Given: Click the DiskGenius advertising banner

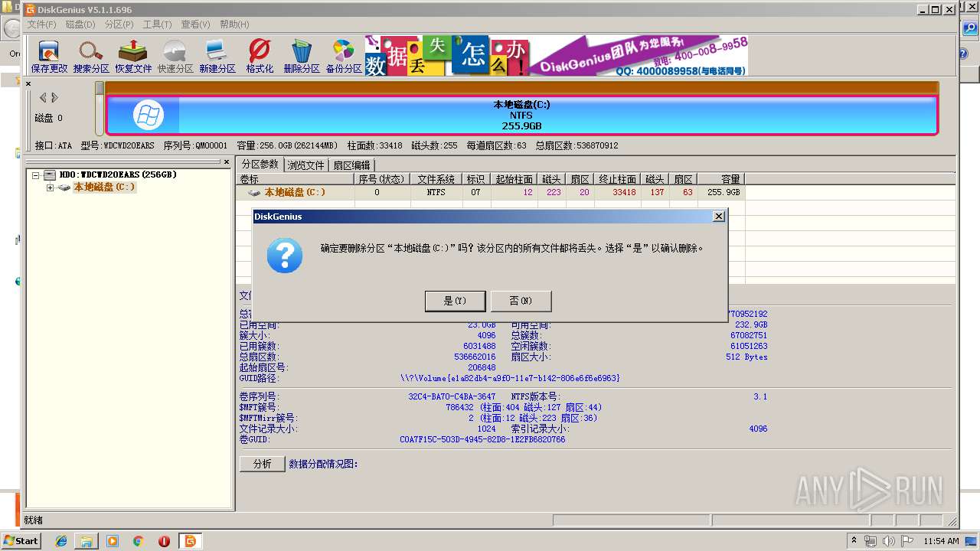Looking at the screenshot, I should click(x=557, y=56).
